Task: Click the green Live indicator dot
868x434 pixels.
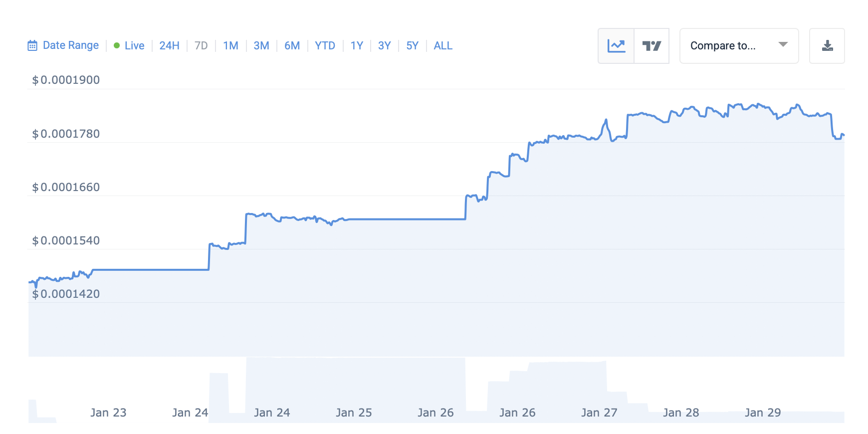Action: click(x=117, y=46)
